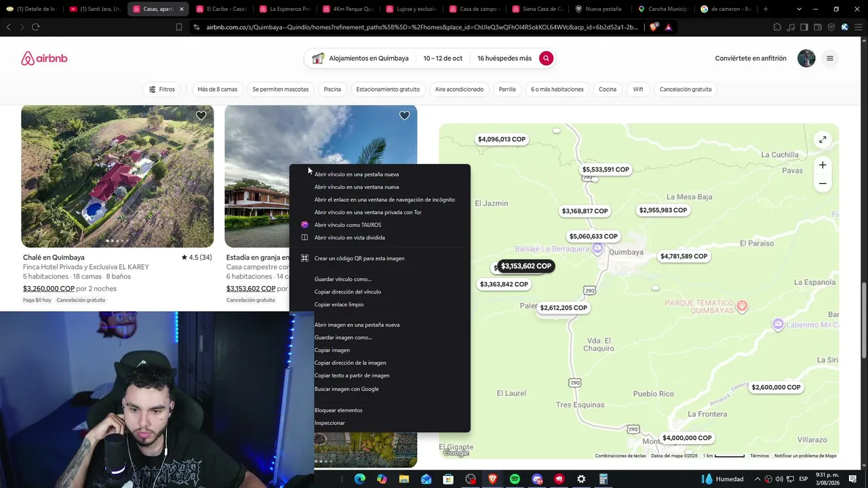Choose Abrir vínculo en una pestaña nueva
The height and width of the screenshot is (488, 868).
(x=380, y=174)
